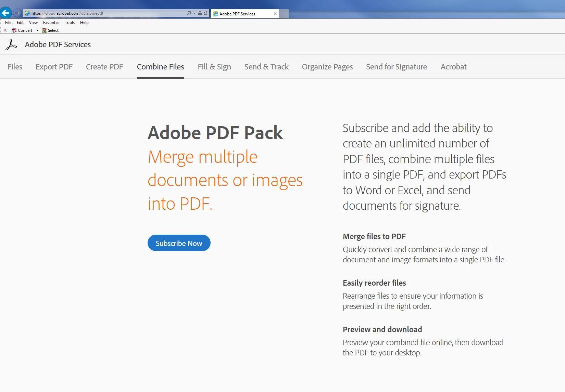The image size is (565, 392).
Task: Click the Preview and download heading
Action: tap(382, 329)
